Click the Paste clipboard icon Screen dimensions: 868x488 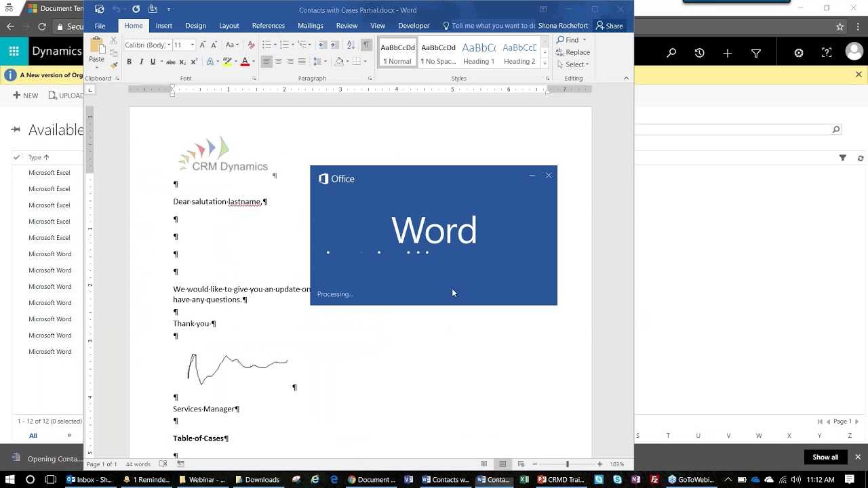[97, 45]
